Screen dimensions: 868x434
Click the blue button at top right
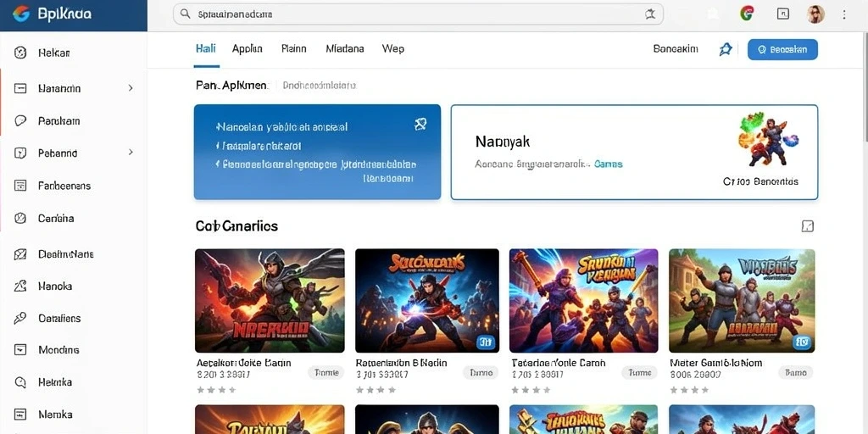tap(782, 49)
